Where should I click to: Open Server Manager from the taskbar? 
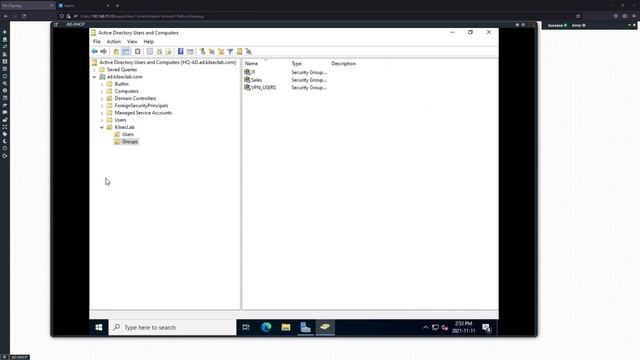tap(305, 327)
